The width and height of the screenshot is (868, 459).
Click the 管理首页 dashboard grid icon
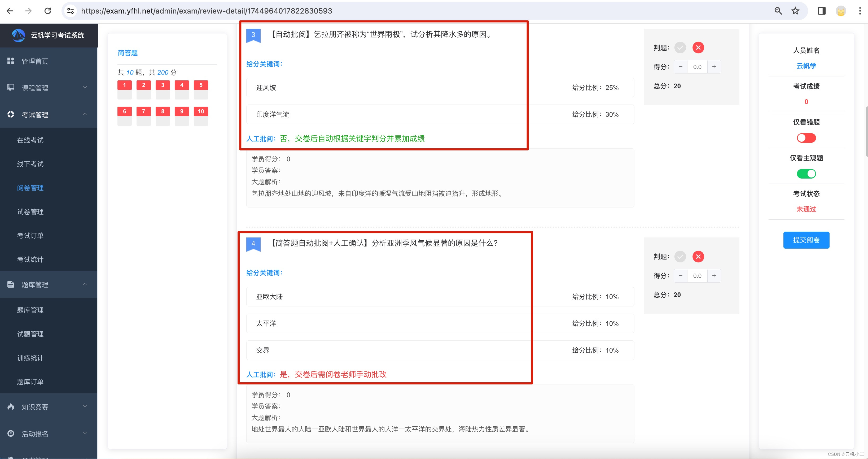coord(11,61)
